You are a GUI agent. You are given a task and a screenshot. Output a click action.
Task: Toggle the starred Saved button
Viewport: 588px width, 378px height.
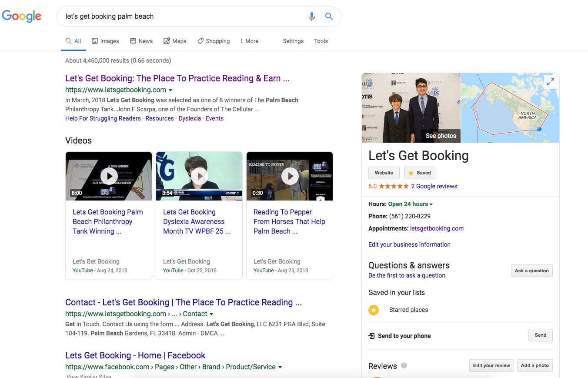[x=419, y=173]
